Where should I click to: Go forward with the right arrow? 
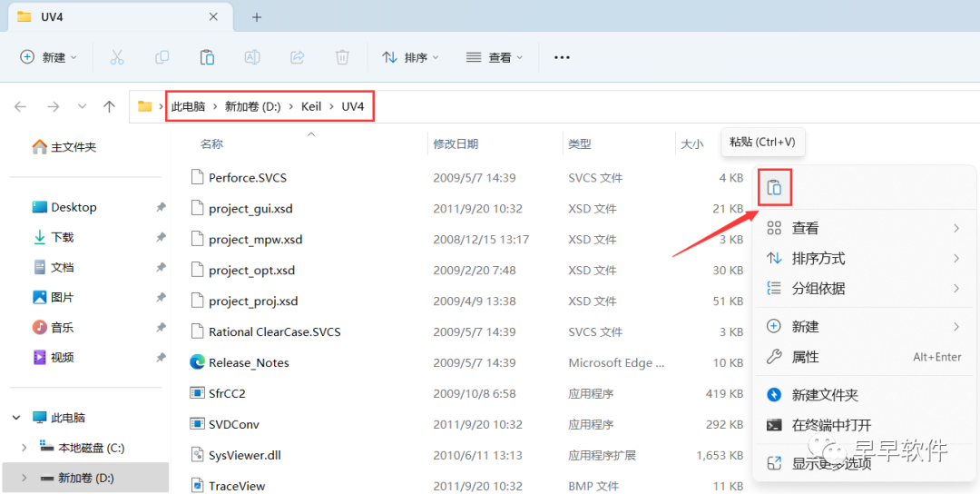click(x=54, y=107)
